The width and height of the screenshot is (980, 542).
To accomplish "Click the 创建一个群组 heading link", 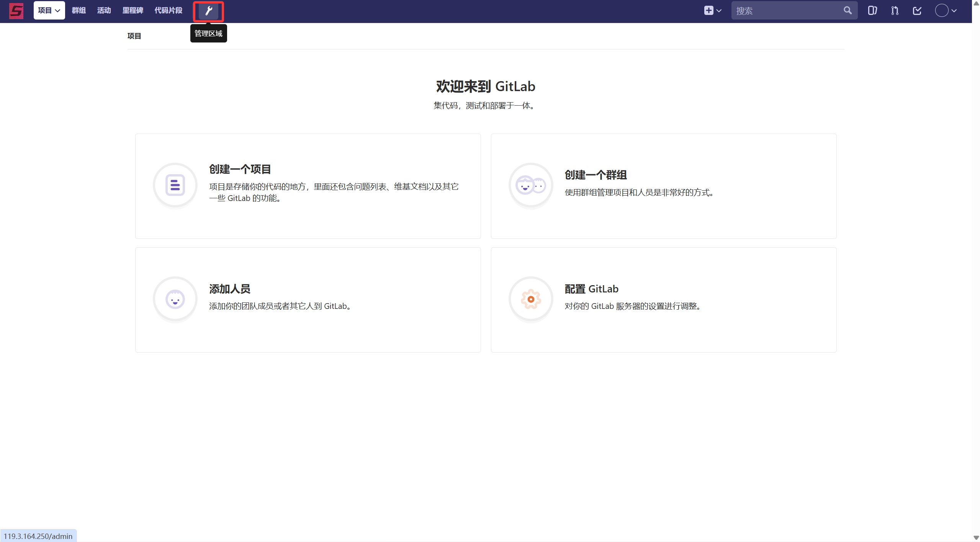I will (x=596, y=175).
